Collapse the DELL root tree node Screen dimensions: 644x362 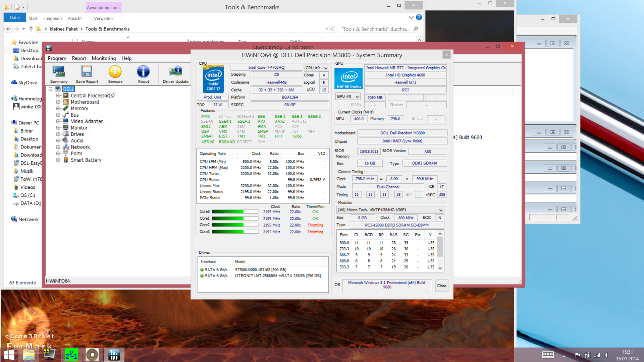(x=50, y=89)
